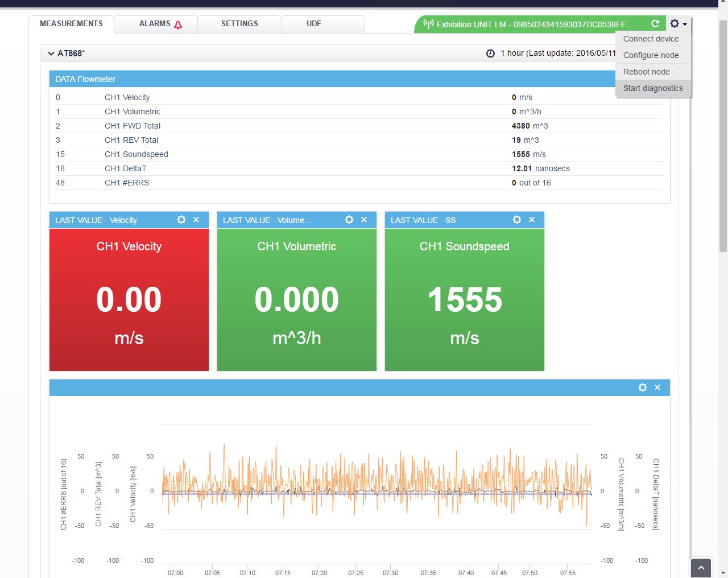Open the UDF tab
Viewport: 728px width, 578px height.
point(314,24)
